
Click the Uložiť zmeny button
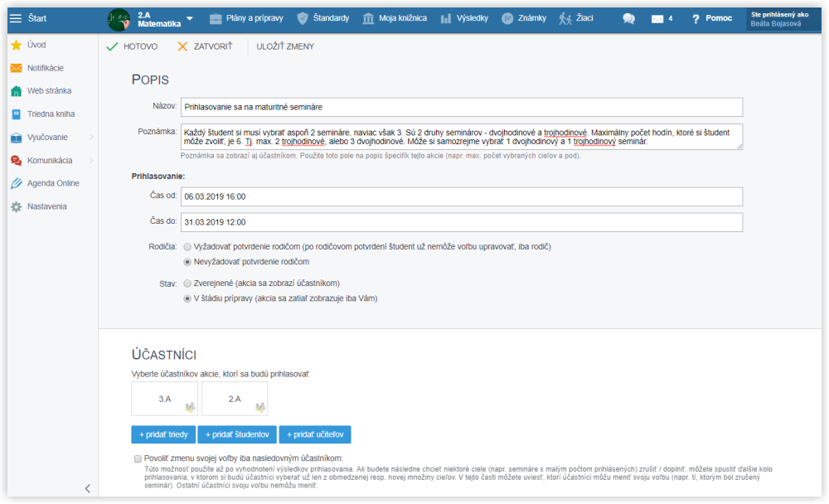(285, 46)
